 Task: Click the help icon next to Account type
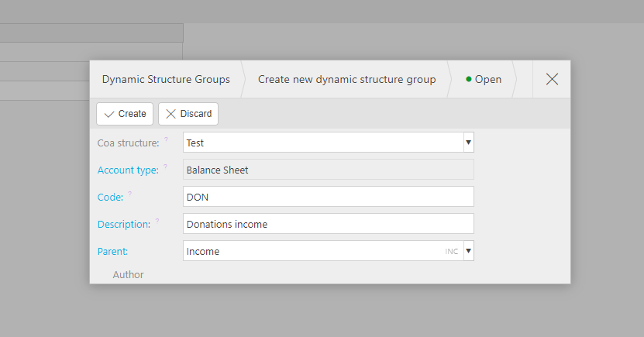point(165,167)
